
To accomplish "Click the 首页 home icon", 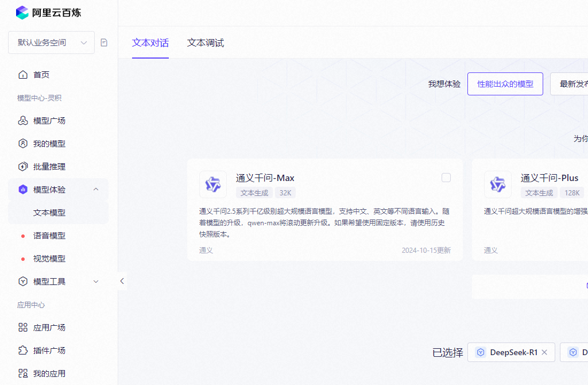I will 23,75.
